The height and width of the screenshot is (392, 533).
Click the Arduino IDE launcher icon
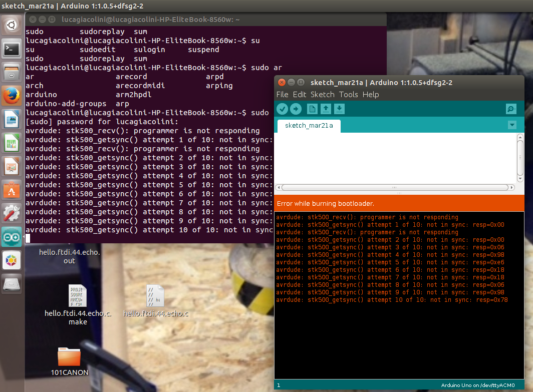click(x=12, y=237)
